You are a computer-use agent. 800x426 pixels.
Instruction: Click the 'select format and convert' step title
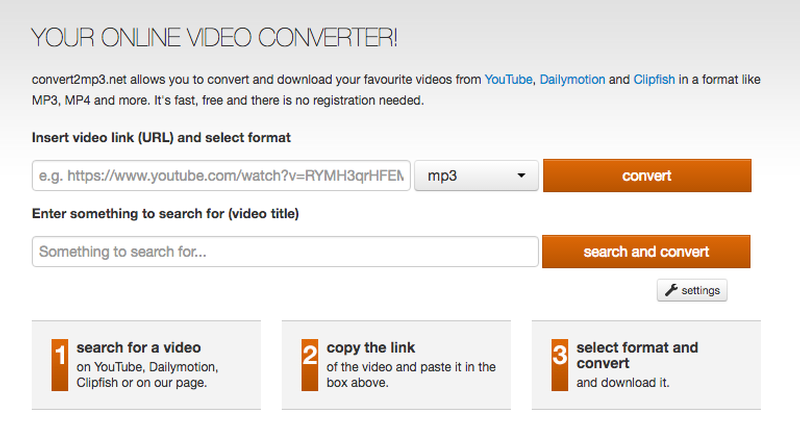point(637,355)
